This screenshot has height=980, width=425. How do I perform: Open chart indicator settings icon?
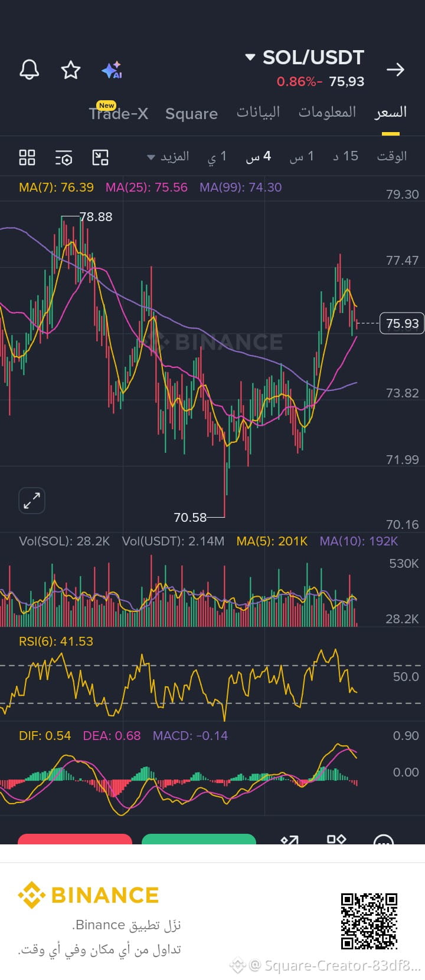coord(64,157)
